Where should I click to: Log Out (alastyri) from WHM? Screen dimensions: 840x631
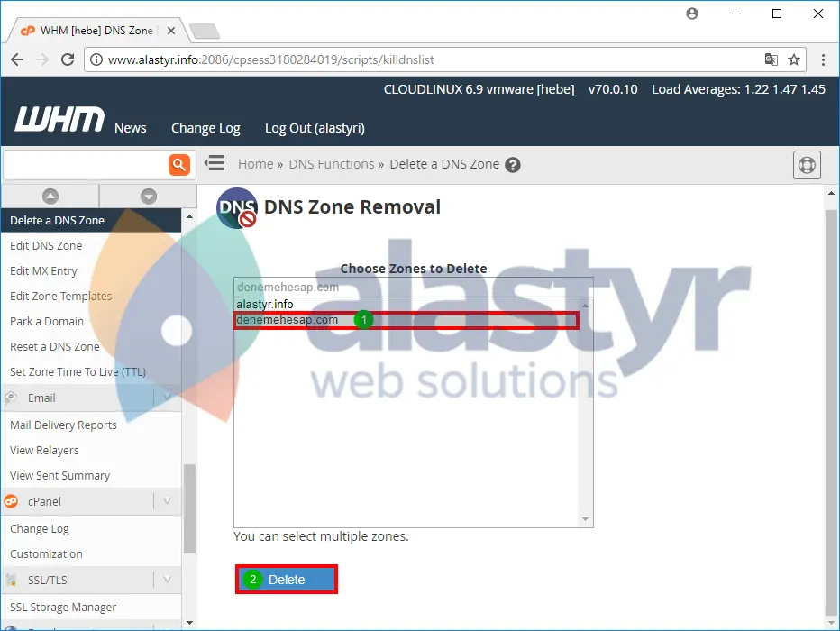click(x=315, y=128)
